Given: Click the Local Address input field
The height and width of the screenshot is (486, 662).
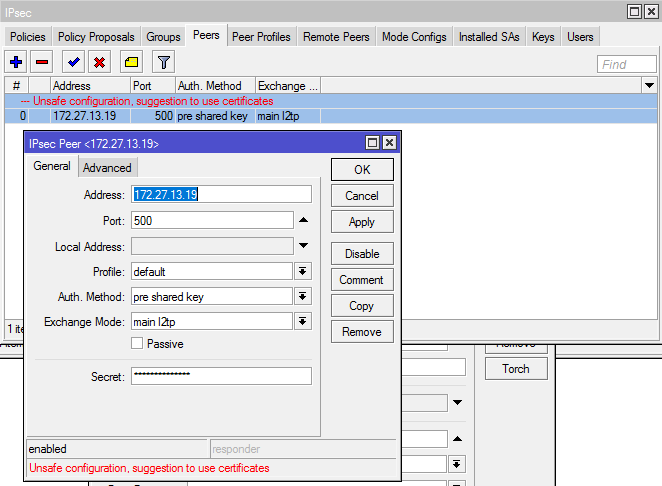Looking at the screenshot, I should (212, 246).
